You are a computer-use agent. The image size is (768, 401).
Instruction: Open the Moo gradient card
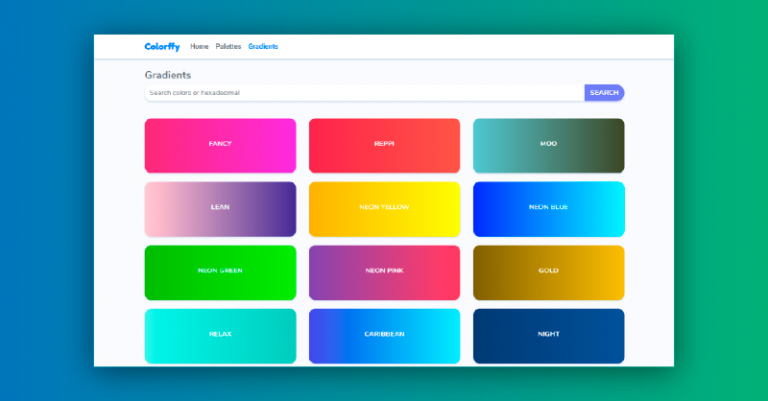(548, 144)
